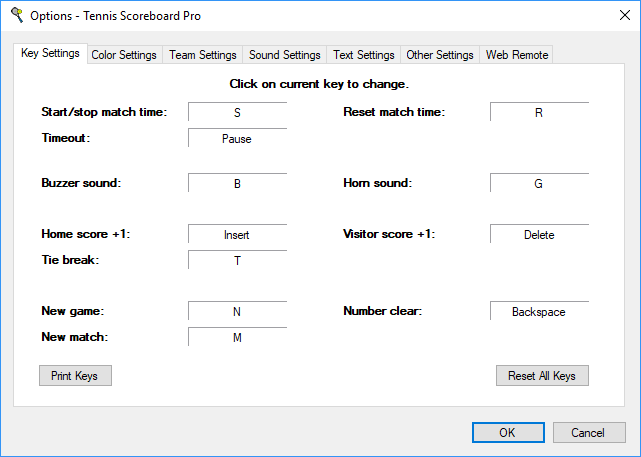Click the Reset All Keys button
641x457 pixels.
tap(542, 376)
